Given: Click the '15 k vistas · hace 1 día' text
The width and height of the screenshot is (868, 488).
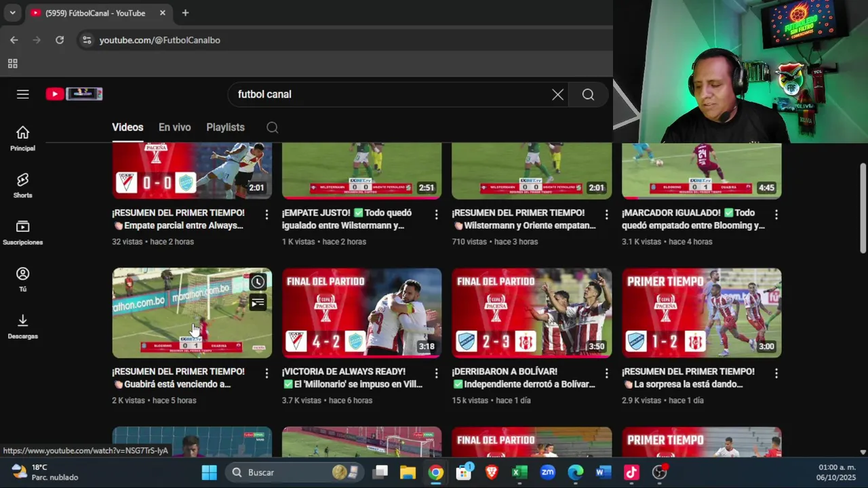Looking at the screenshot, I should tap(492, 401).
